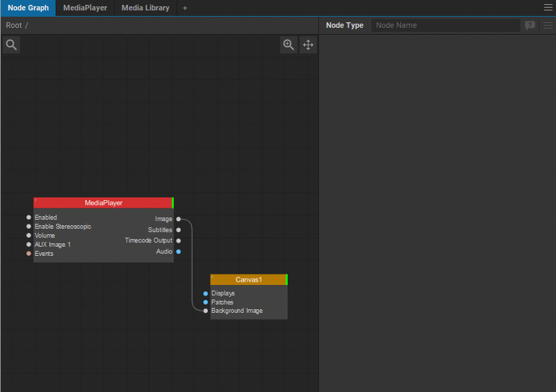Select the Canvas1 node header
Viewport: 556px width, 392px height.
[248, 279]
